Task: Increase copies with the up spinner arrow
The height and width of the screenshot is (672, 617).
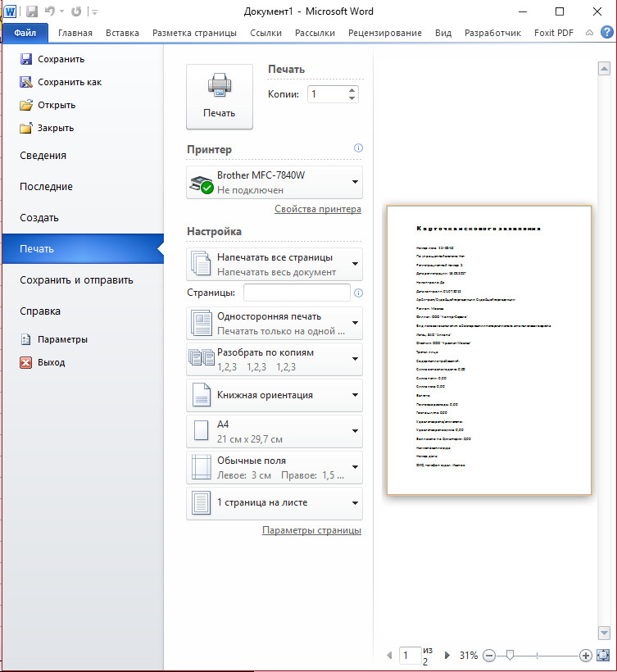Action: [x=352, y=90]
